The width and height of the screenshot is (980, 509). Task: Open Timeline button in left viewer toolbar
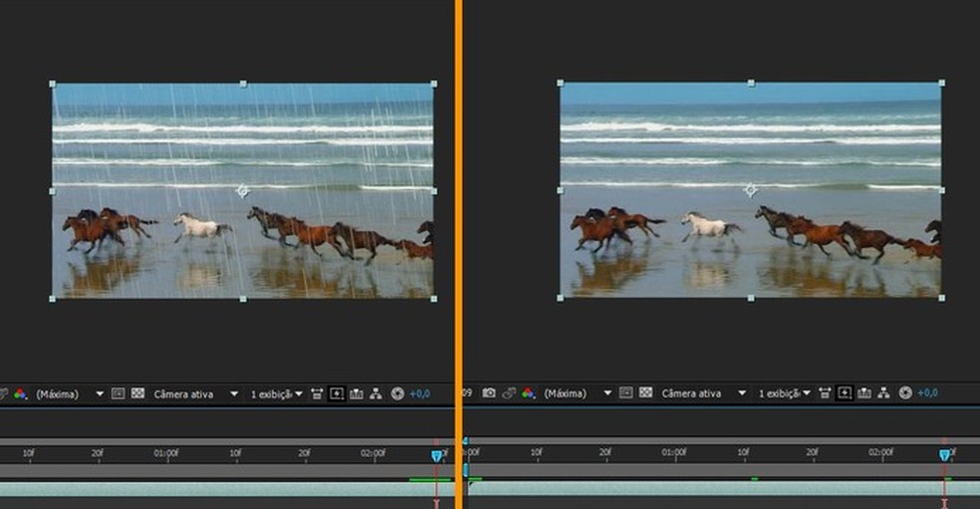[x=357, y=393]
